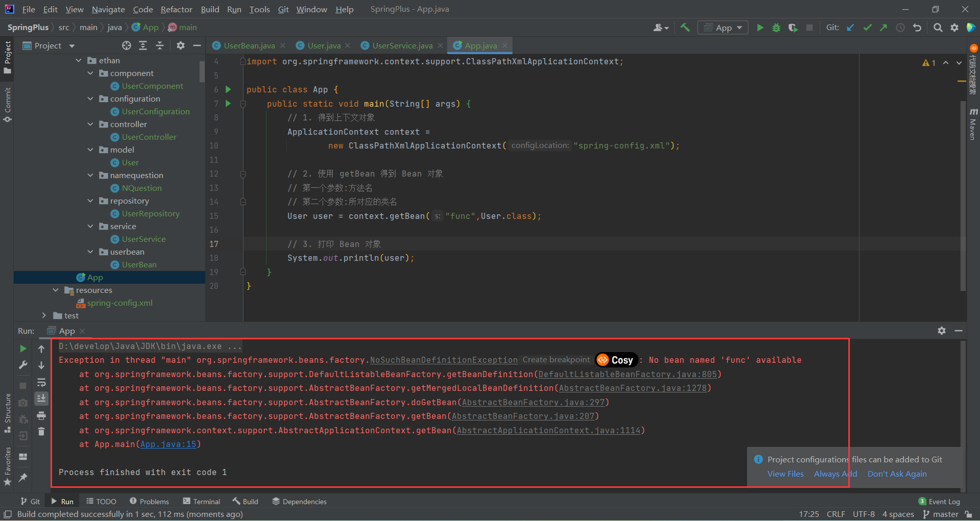
Task: Start Debug with the bug icon
Action: click(x=776, y=28)
